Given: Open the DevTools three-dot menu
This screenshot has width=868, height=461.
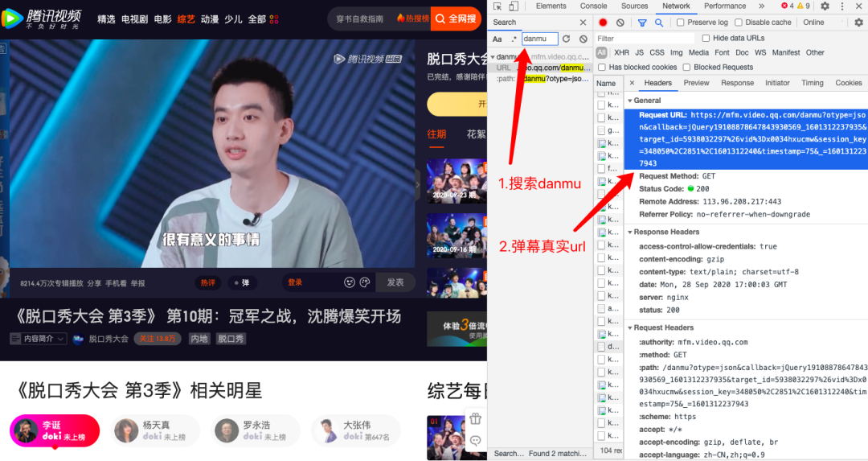Looking at the screenshot, I should [x=842, y=6].
